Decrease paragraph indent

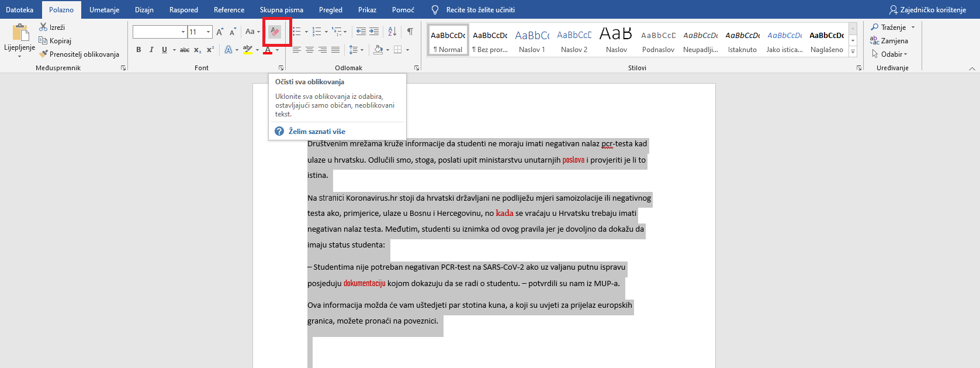coord(361,32)
